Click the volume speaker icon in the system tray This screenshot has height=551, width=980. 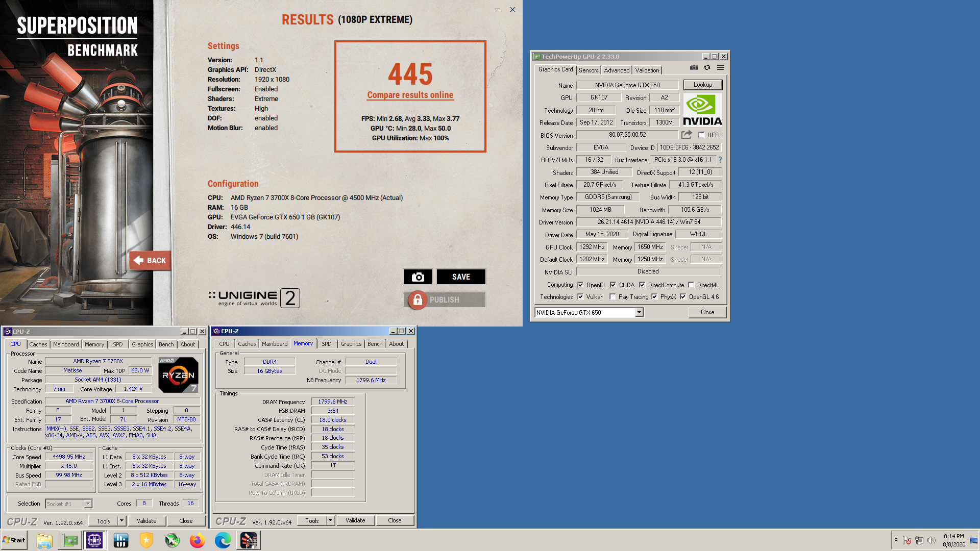[932, 540]
